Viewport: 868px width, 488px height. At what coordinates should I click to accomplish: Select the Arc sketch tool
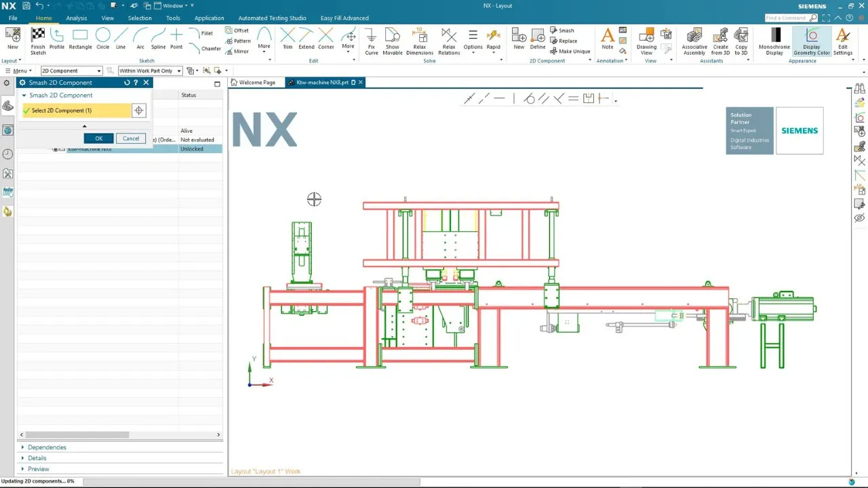(x=140, y=39)
